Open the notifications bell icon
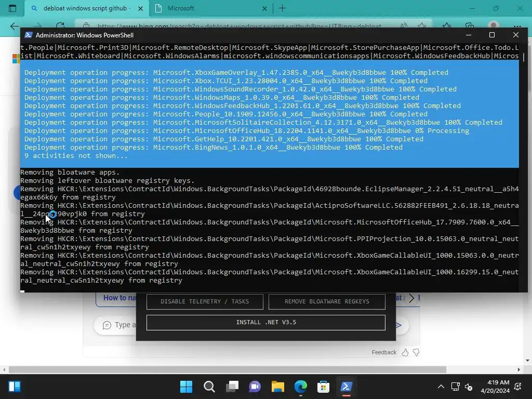The image size is (532, 399). pos(518,387)
